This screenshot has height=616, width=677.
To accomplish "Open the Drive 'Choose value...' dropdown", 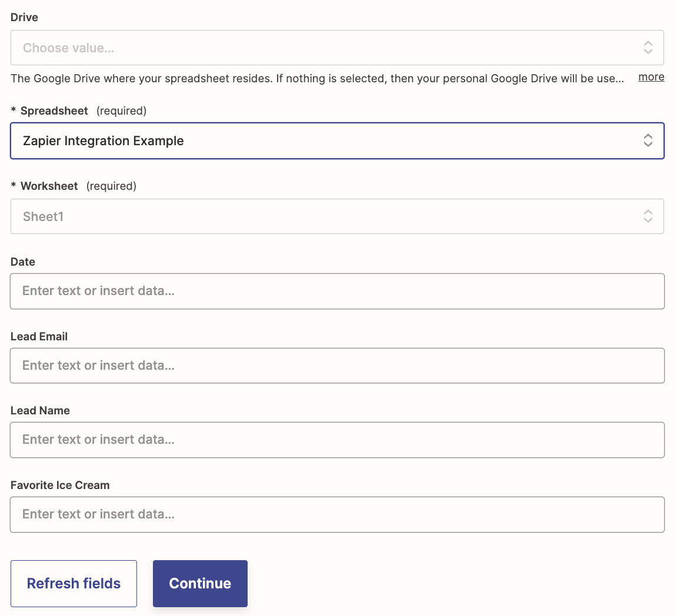I will coord(329,48).
